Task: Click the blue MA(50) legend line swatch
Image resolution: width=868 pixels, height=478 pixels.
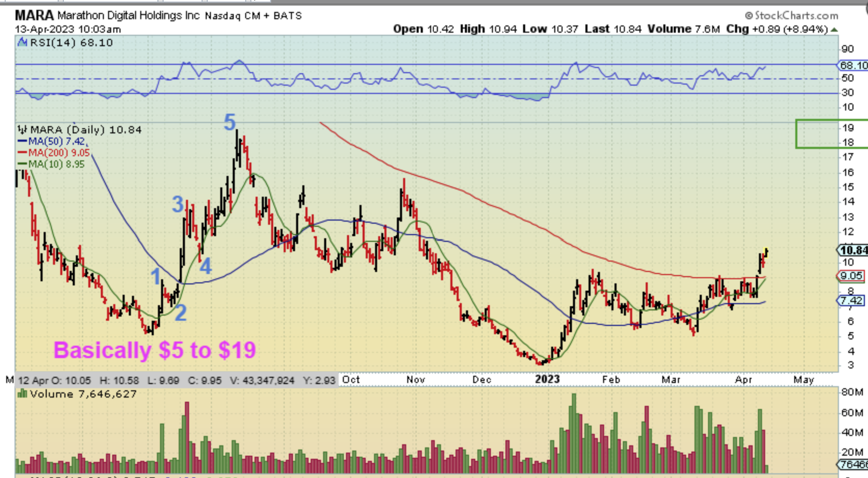Action: [22, 141]
